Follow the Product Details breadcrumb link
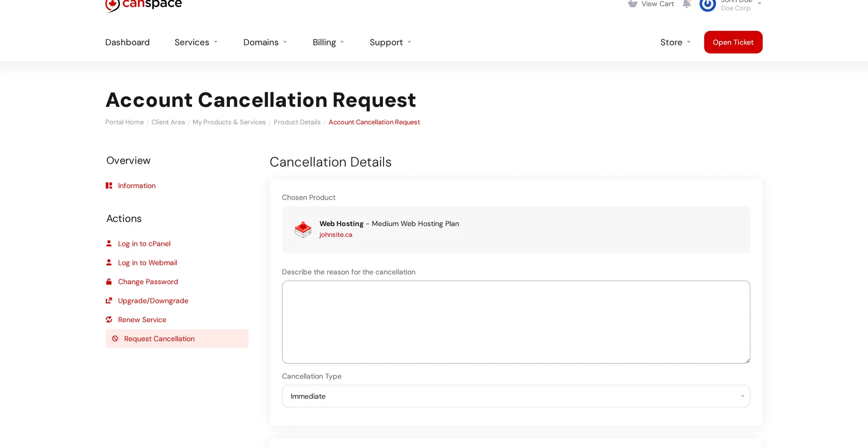Screen dimensions: 868x447 (x=297, y=122)
